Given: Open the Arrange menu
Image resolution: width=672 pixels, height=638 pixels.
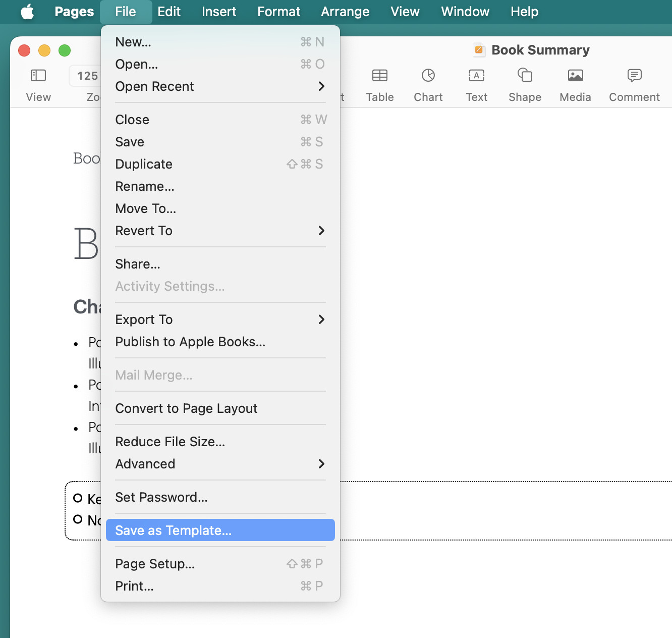Looking at the screenshot, I should (x=345, y=12).
